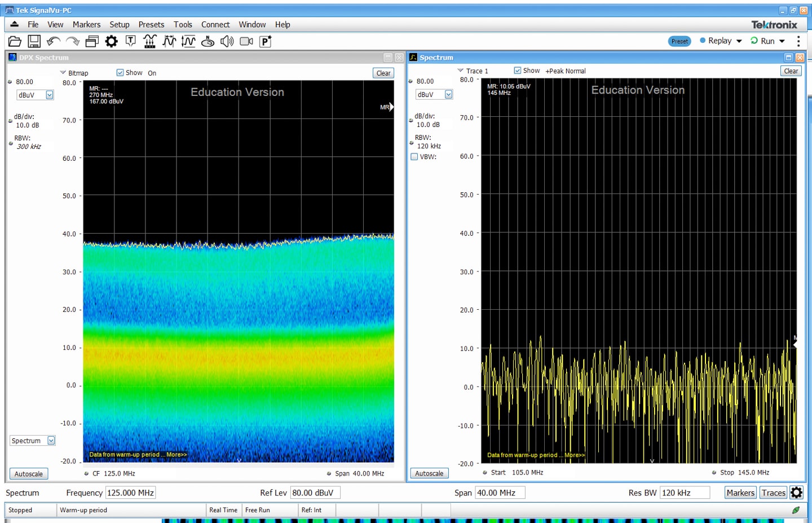812x523 pixels.
Task: Toggle Show checkbox in DPX Spectrum panel
Action: [x=120, y=73]
